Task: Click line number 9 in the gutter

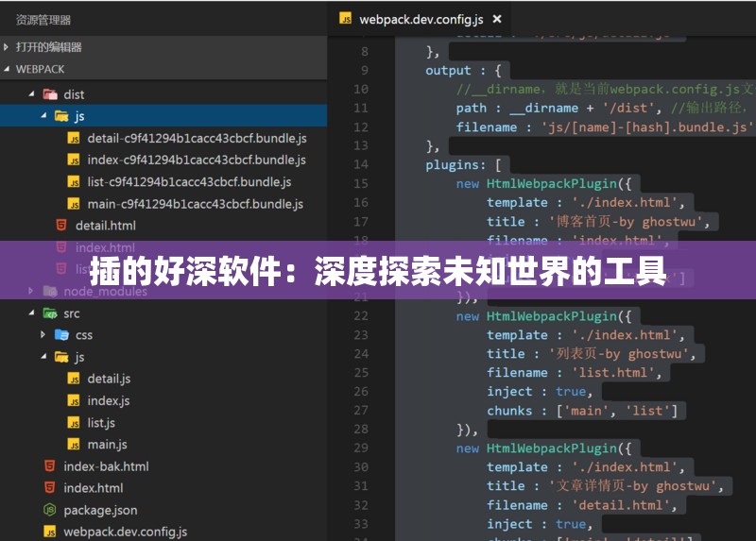Action: coord(365,70)
